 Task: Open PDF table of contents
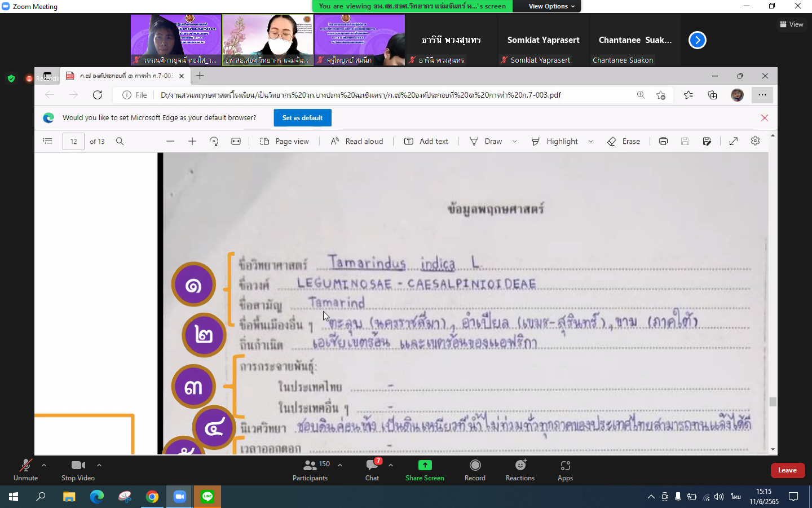(48, 141)
